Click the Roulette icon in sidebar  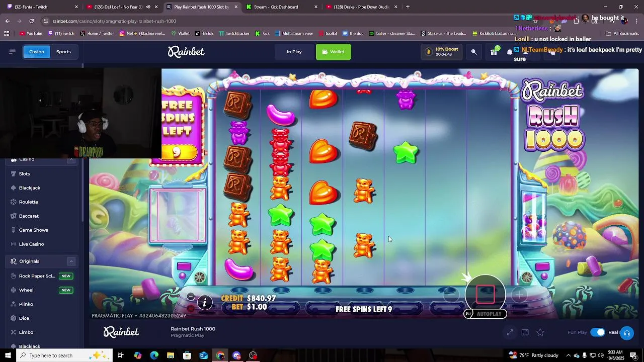(x=14, y=202)
